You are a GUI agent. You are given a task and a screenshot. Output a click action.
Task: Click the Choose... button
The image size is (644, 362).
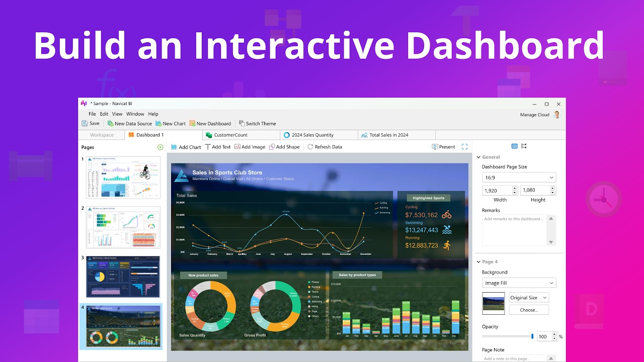[x=529, y=310]
